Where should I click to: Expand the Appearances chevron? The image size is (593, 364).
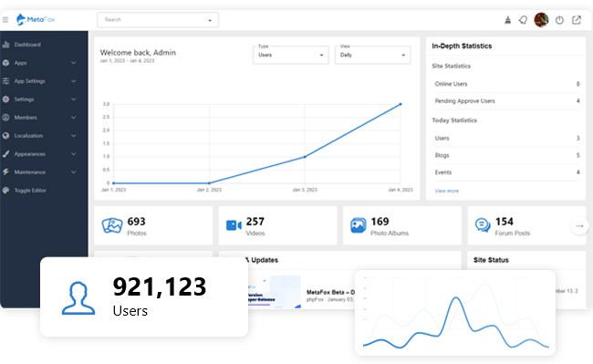(x=73, y=154)
